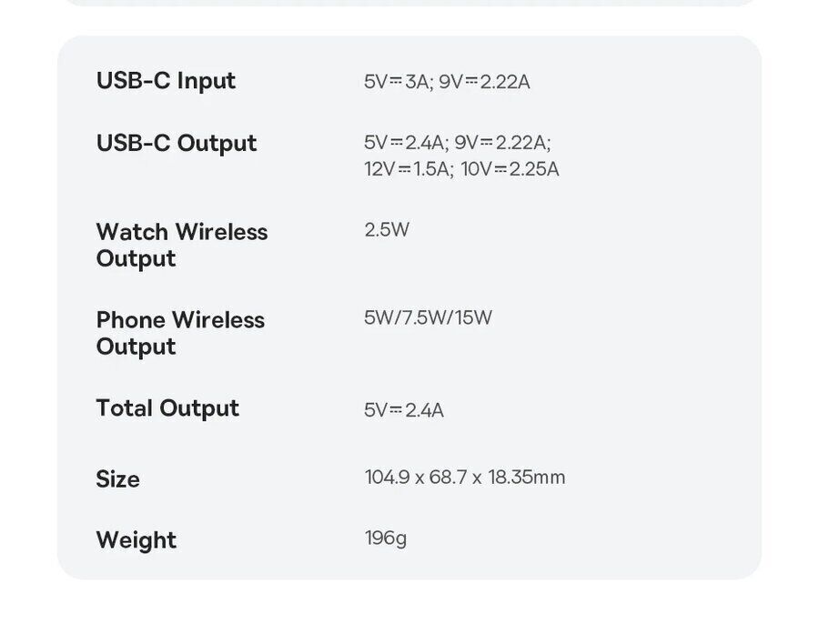
Task: Click the Total Output label
Action: coord(167,408)
